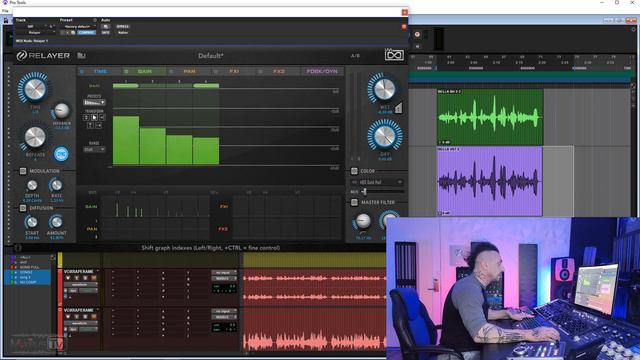Mute the first VOXRAPERAME track
The height and width of the screenshot is (360, 640).
tap(94, 278)
